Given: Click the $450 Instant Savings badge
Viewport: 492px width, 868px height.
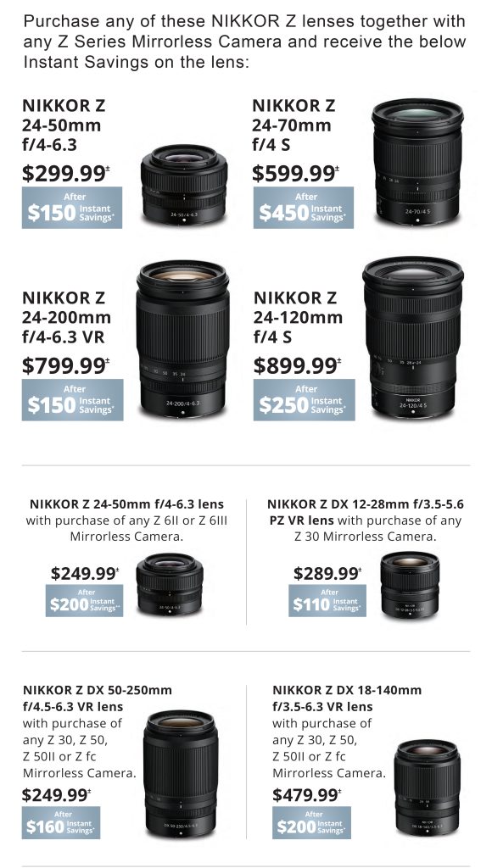Looking at the screenshot, I should [304, 208].
